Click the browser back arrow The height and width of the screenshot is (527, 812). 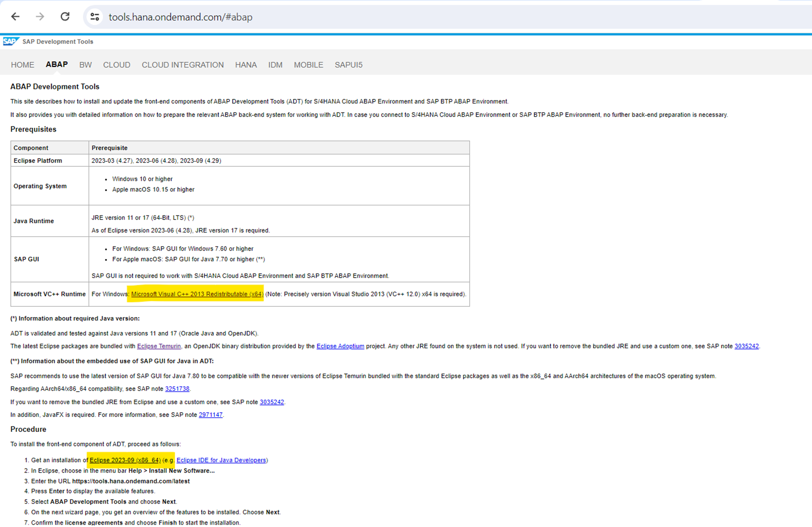point(15,17)
